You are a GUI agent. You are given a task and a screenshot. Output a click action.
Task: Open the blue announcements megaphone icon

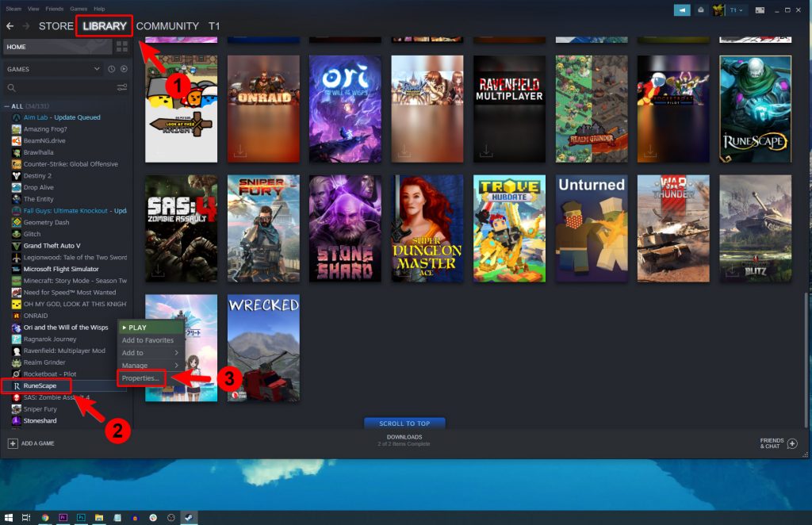(681, 10)
